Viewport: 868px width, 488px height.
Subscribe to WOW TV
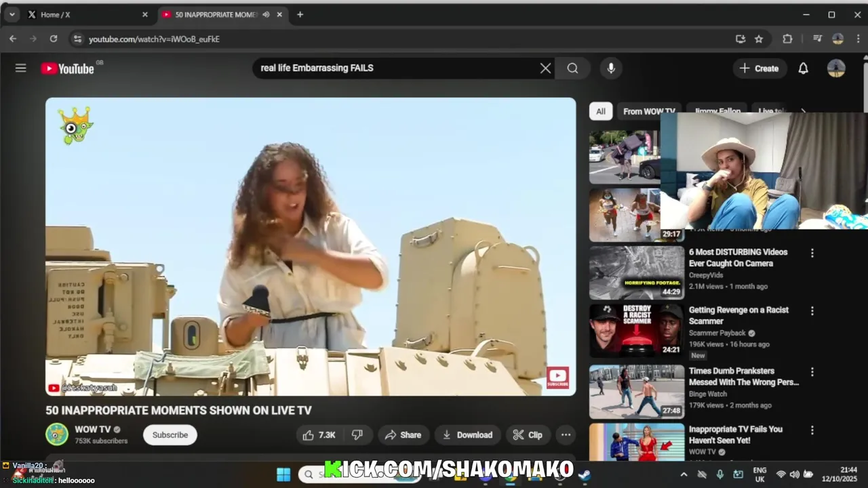170,435
